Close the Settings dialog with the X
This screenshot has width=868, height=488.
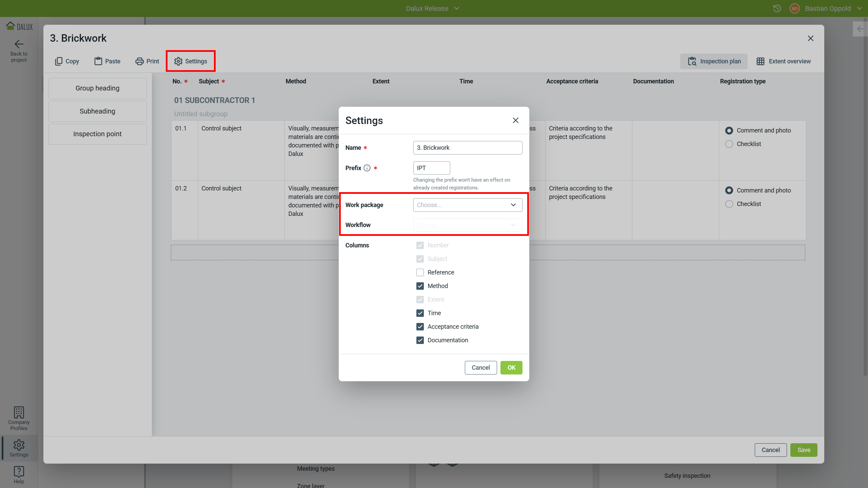515,120
